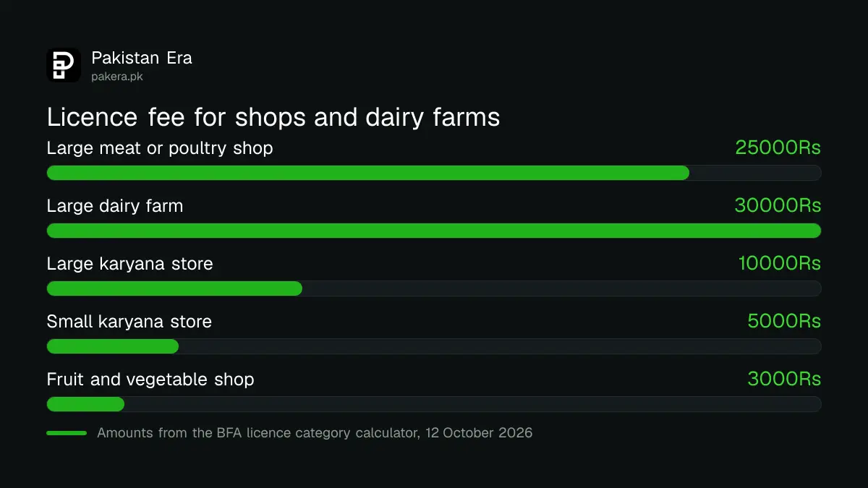Click the Pakistan Era logo icon
868x488 pixels.
coord(64,65)
